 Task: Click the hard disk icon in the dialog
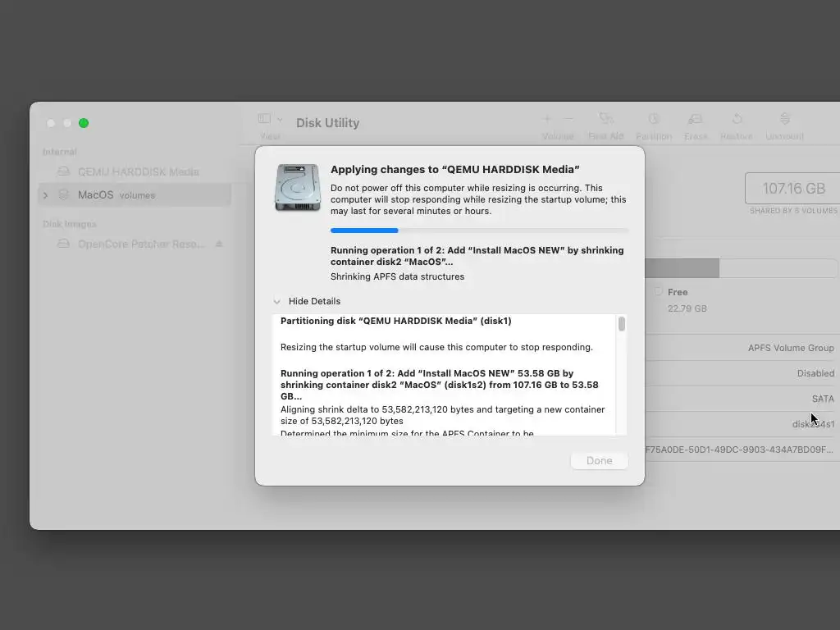(x=297, y=188)
